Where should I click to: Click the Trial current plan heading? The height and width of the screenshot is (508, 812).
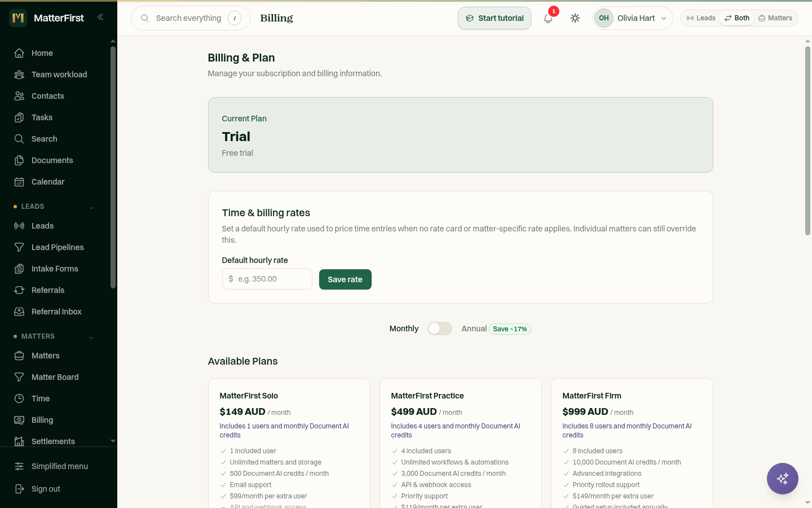pyautogui.click(x=236, y=137)
